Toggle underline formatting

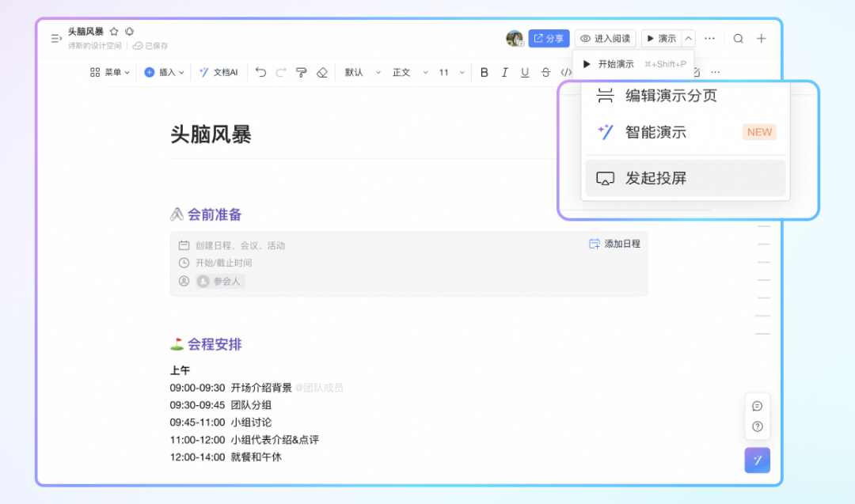525,72
